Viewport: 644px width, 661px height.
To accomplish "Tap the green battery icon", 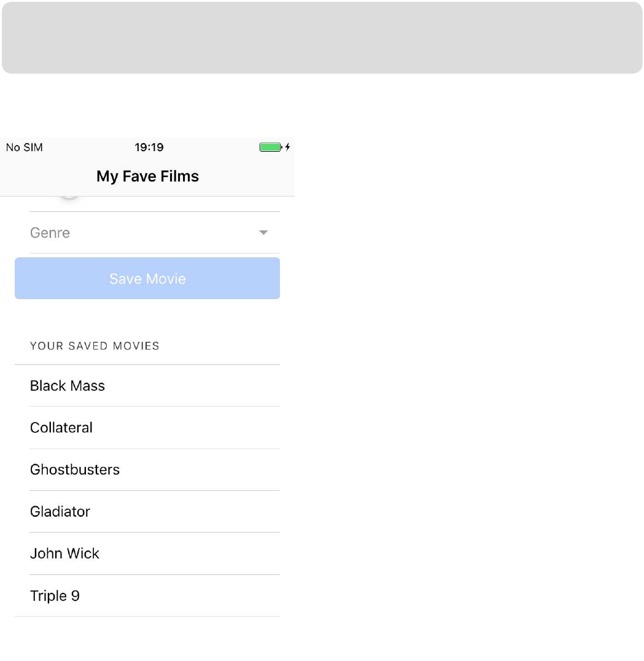I will pyautogui.click(x=271, y=147).
